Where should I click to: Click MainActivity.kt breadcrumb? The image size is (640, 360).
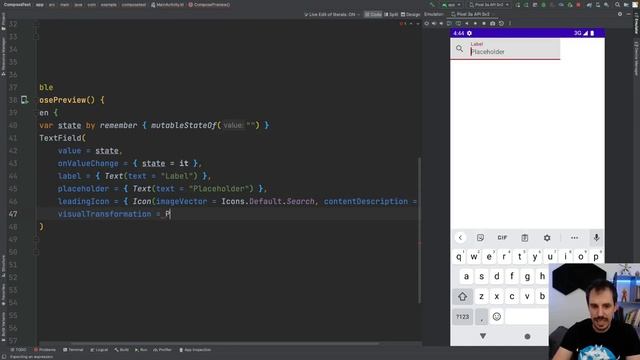(x=167, y=4)
